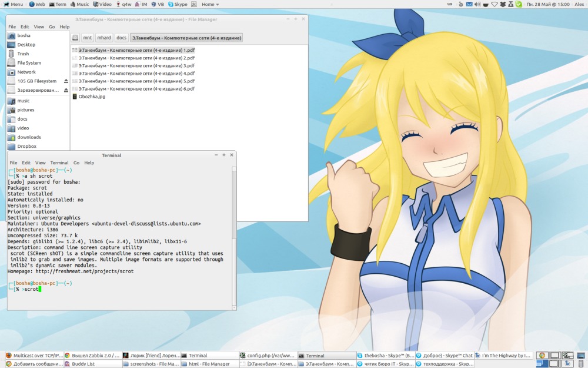Select the file ending in 1.pdf
Screen dimensions: 588x368
pyautogui.click(x=133, y=50)
